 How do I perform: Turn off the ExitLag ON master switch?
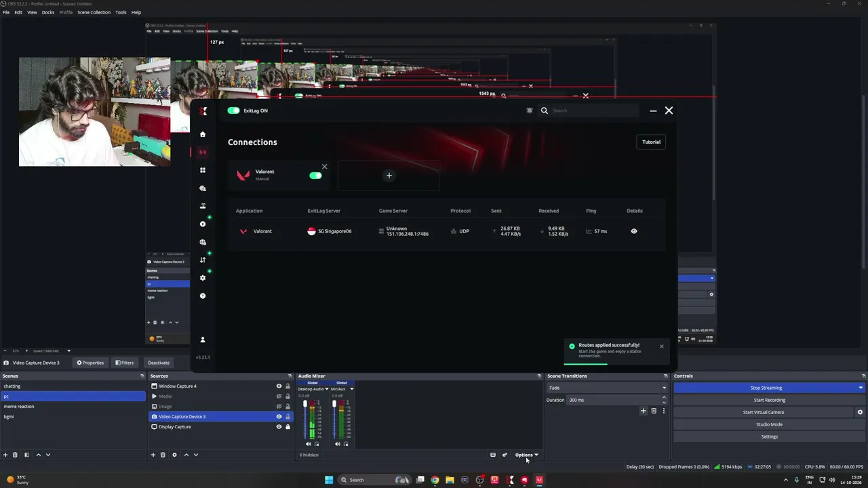coord(233,110)
